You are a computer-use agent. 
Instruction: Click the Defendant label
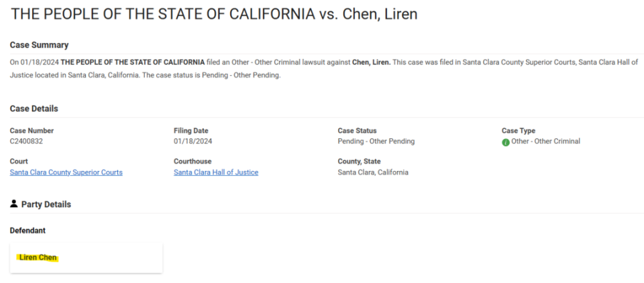[x=28, y=231]
